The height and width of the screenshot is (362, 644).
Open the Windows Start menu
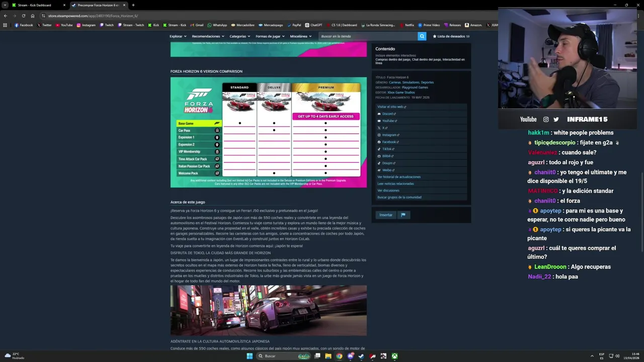point(250,356)
